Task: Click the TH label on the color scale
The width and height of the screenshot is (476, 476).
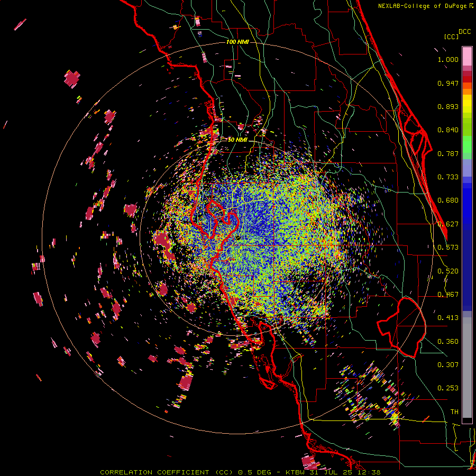Action: [454, 412]
